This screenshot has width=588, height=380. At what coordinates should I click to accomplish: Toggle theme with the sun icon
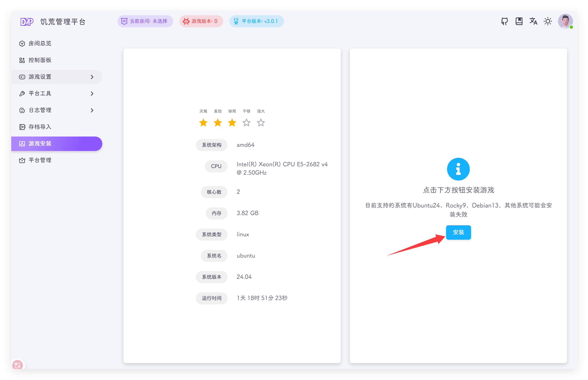tap(548, 21)
